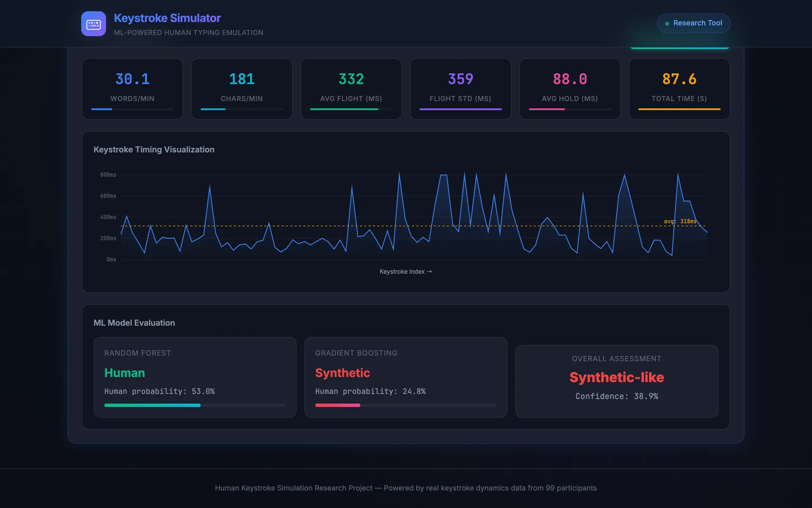This screenshot has height=508, width=812.
Task: Click the blue bar under WORDS/MIN
Action: pyautogui.click(x=101, y=109)
